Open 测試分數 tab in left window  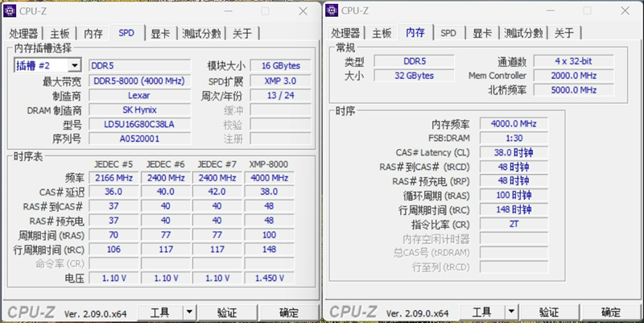click(x=201, y=34)
